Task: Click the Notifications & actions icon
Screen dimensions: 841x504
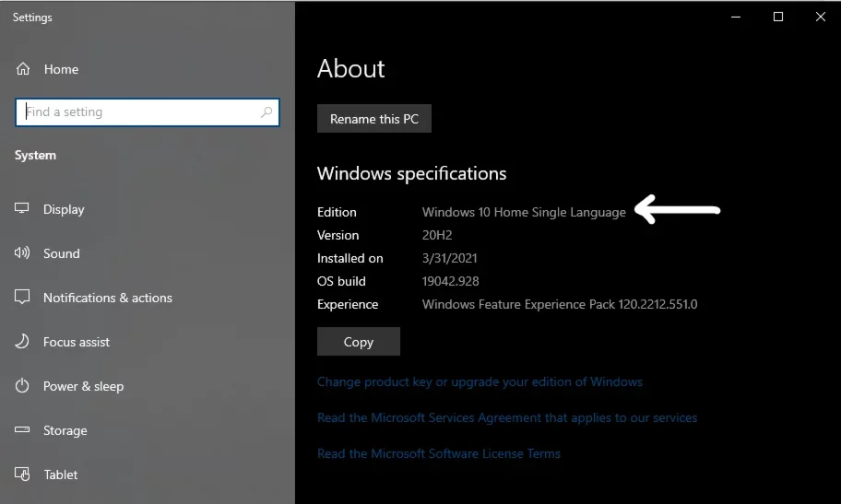Action: [23, 298]
